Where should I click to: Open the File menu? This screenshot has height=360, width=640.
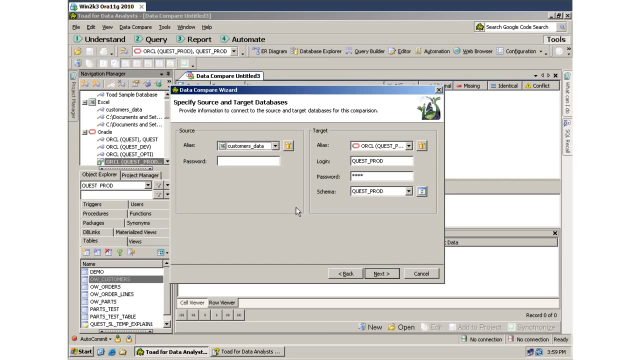click(76, 27)
